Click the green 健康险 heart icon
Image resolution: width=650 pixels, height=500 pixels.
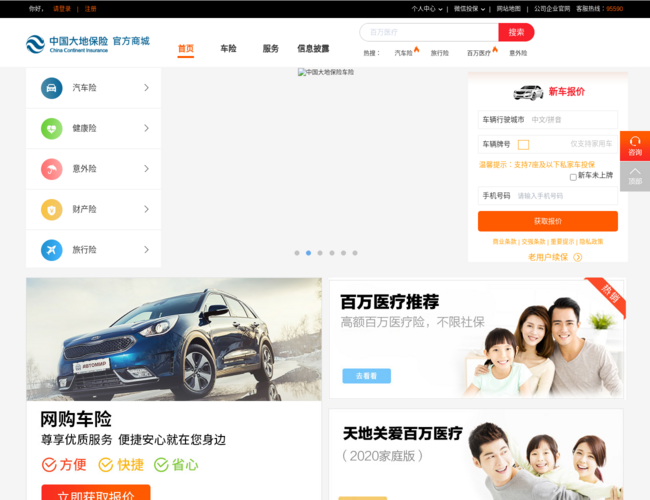(52, 128)
